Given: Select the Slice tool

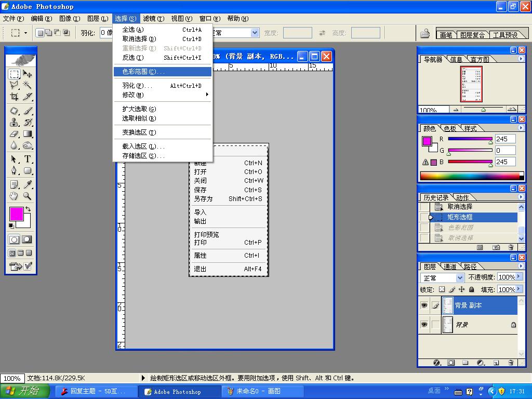Looking at the screenshot, I should click(x=28, y=96).
